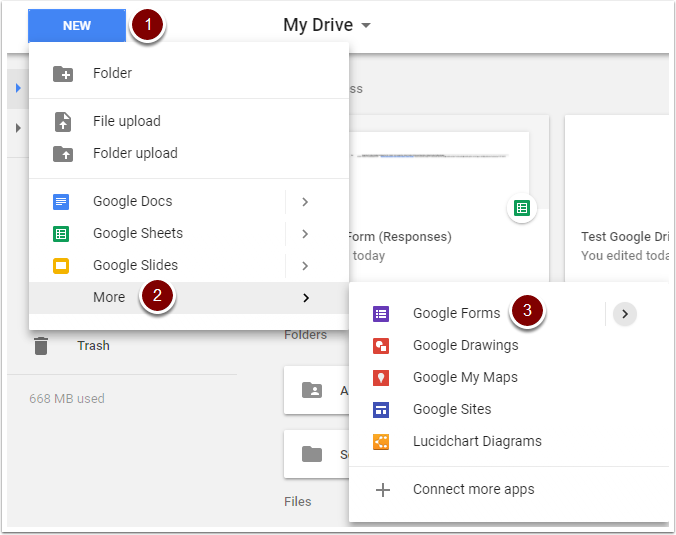Select the Folder menu entry
676x535 pixels.
[x=112, y=73]
